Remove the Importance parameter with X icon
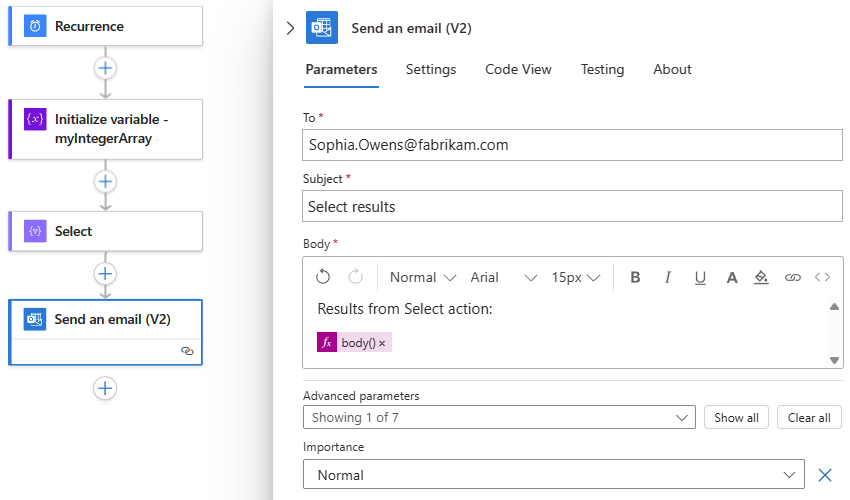The image size is (850, 500). (x=825, y=475)
